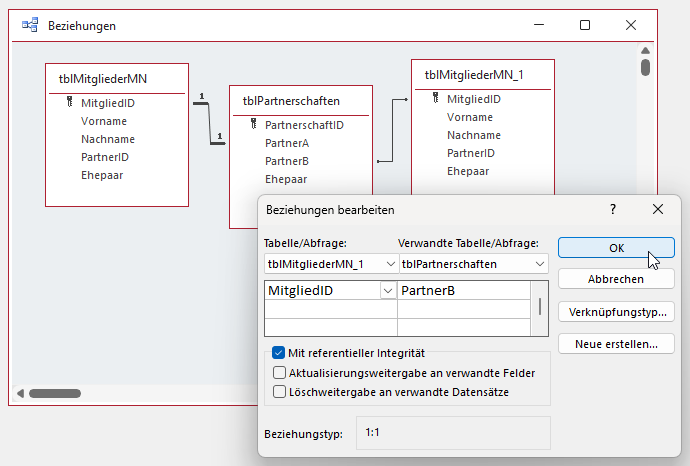Screen dimensions: 690x466
Task: Click the Abbrechen button
Action: tap(616, 279)
